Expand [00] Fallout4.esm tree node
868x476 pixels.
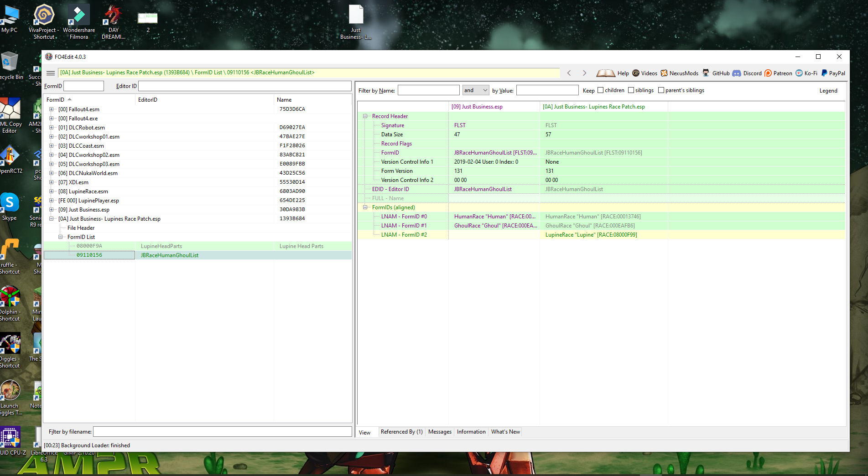52,109
